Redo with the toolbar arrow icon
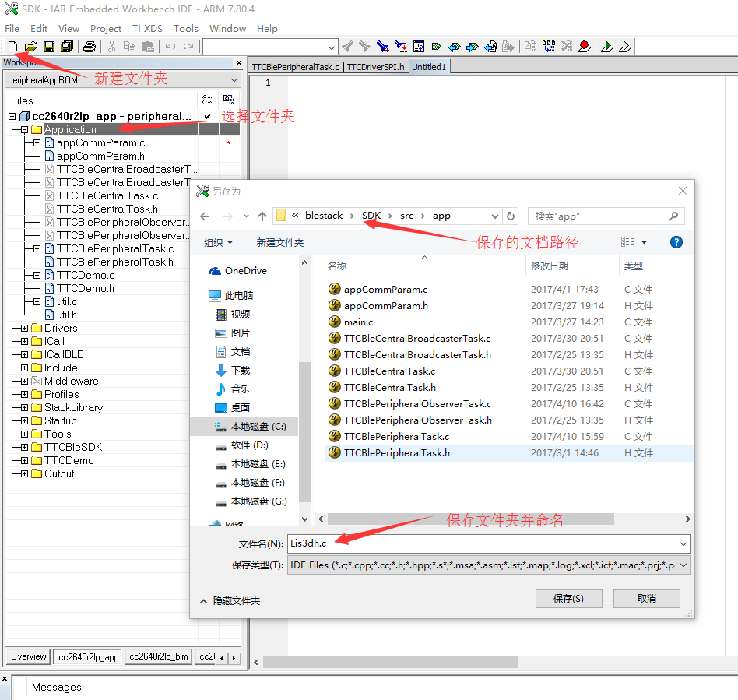Viewport: 738px width, 700px height. click(x=188, y=47)
